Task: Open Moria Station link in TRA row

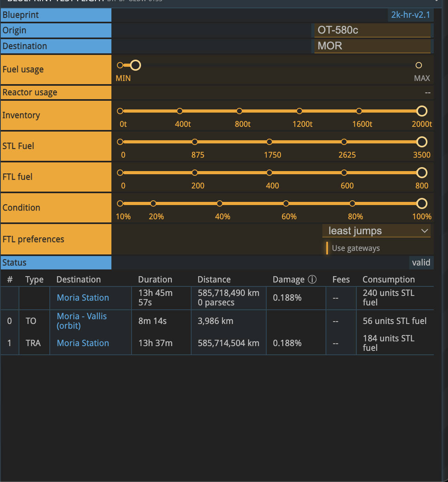Action: (x=83, y=343)
